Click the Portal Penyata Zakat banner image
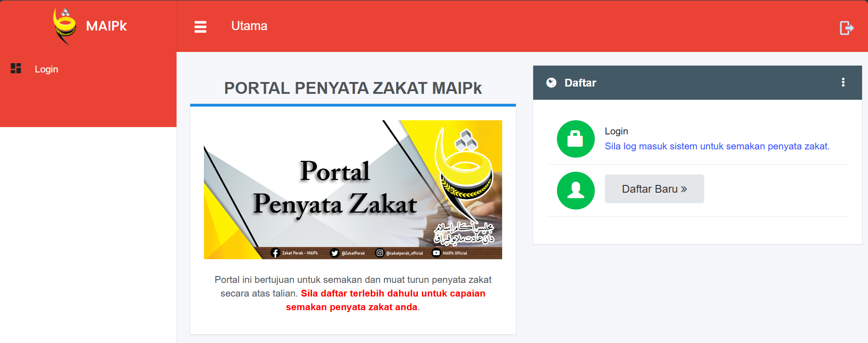 pyautogui.click(x=353, y=189)
